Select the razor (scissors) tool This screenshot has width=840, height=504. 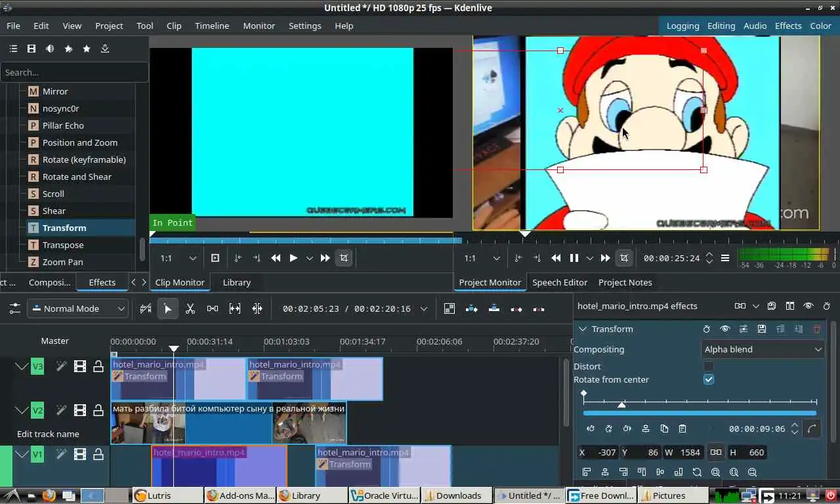190,308
